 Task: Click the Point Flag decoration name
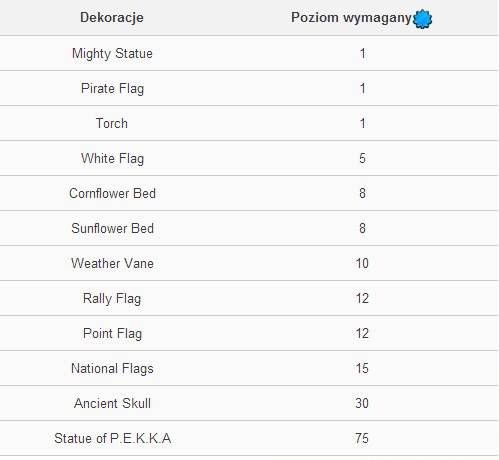coord(112,333)
